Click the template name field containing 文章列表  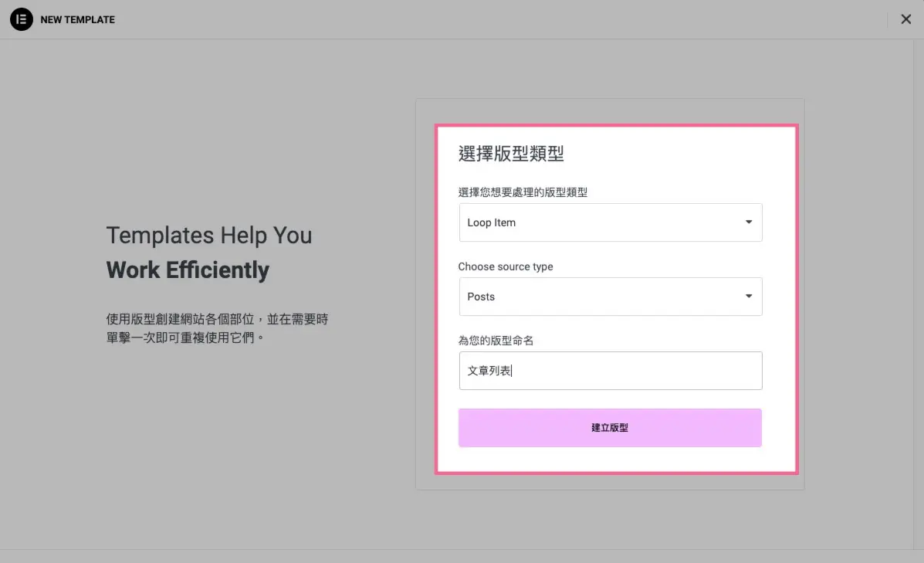point(611,371)
